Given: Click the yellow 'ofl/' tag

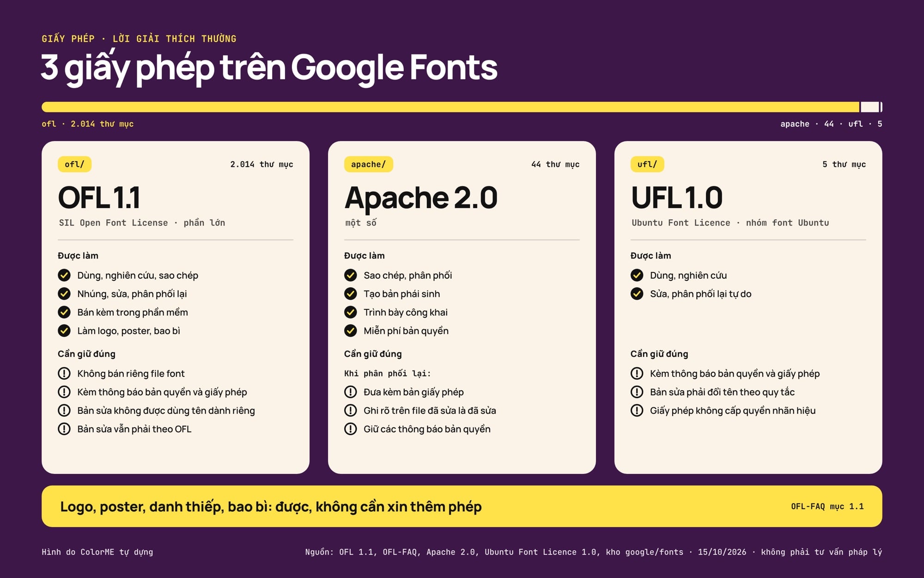Looking at the screenshot, I should coord(74,164).
